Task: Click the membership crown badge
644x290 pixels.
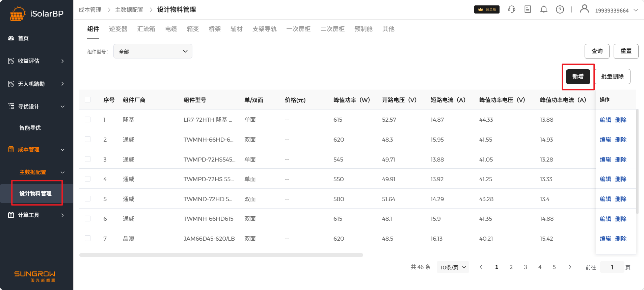Action: pyautogui.click(x=487, y=9)
